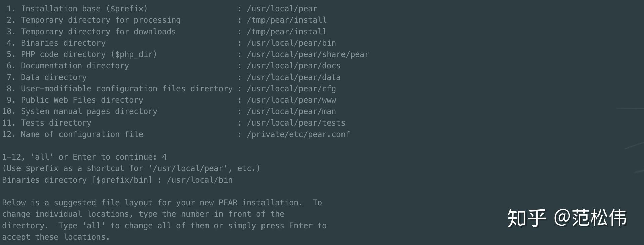
Task: Click the Public Web Files directory label
Action: click(x=82, y=100)
